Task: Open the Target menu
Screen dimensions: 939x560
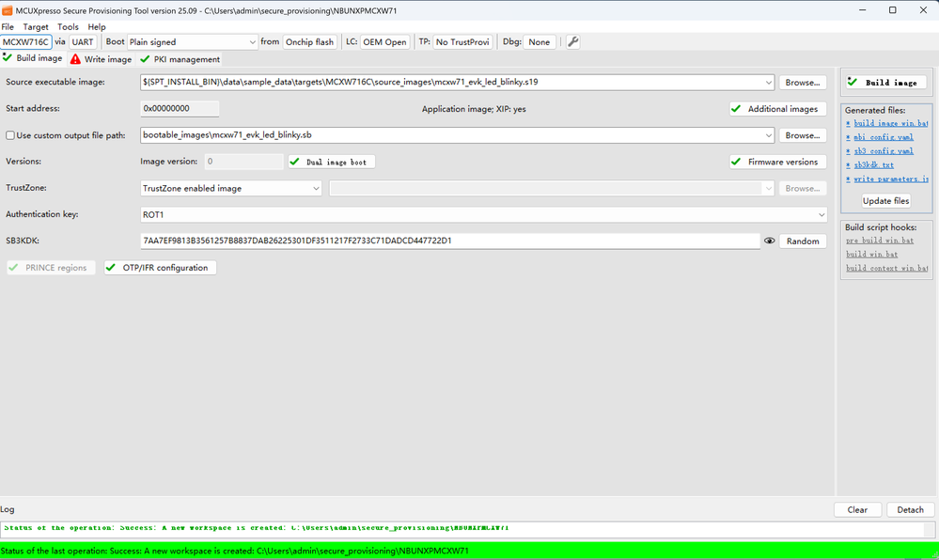Action: [x=36, y=27]
